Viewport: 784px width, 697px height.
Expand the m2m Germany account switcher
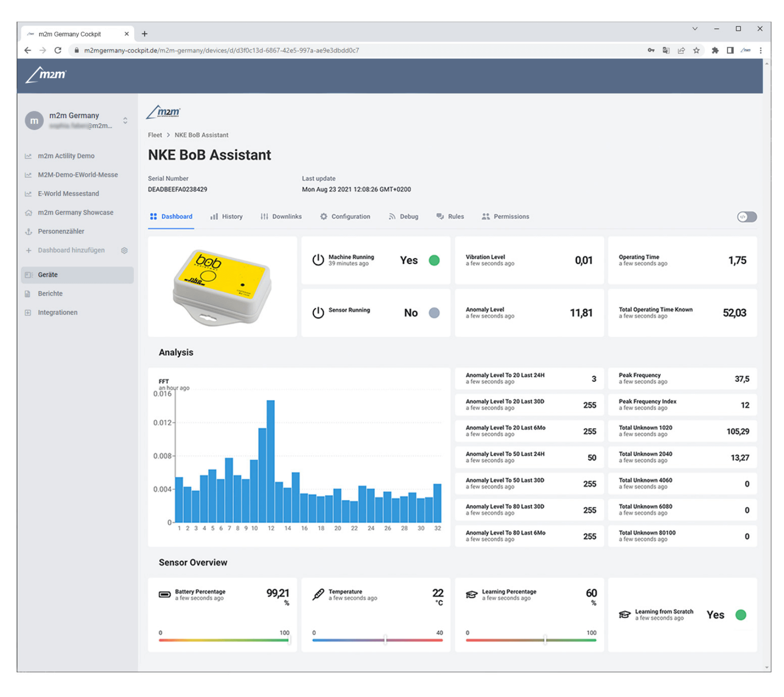point(125,120)
